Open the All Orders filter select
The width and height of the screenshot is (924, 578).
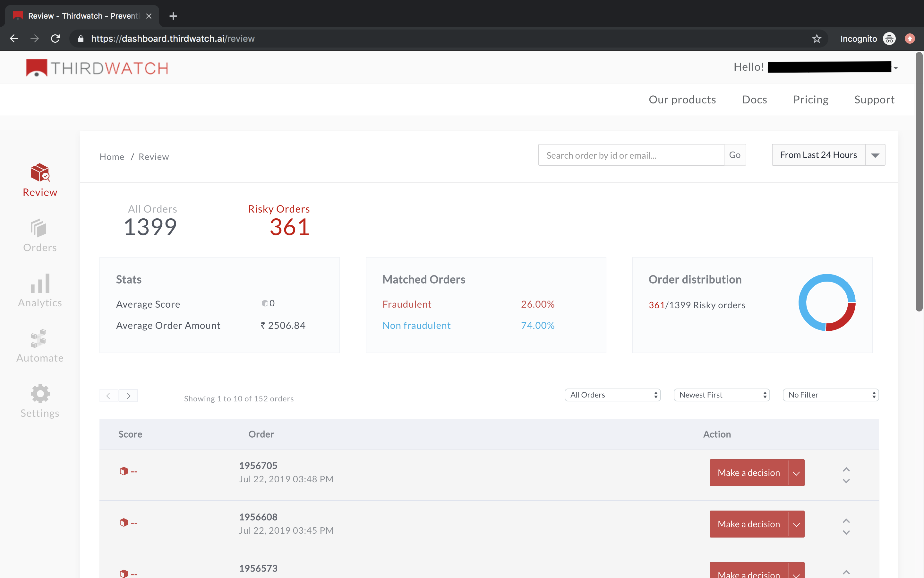click(612, 395)
